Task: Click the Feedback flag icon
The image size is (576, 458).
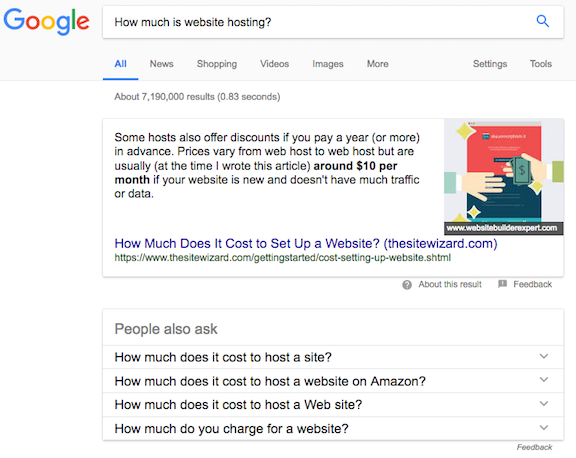Action: pos(502,284)
